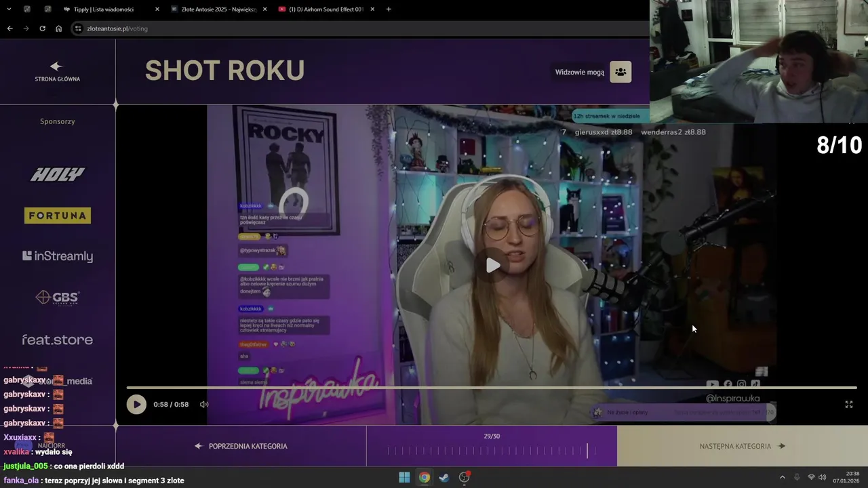Image resolution: width=868 pixels, height=488 pixels.
Task: Open the feat.store sponsor logo
Action: (x=58, y=340)
